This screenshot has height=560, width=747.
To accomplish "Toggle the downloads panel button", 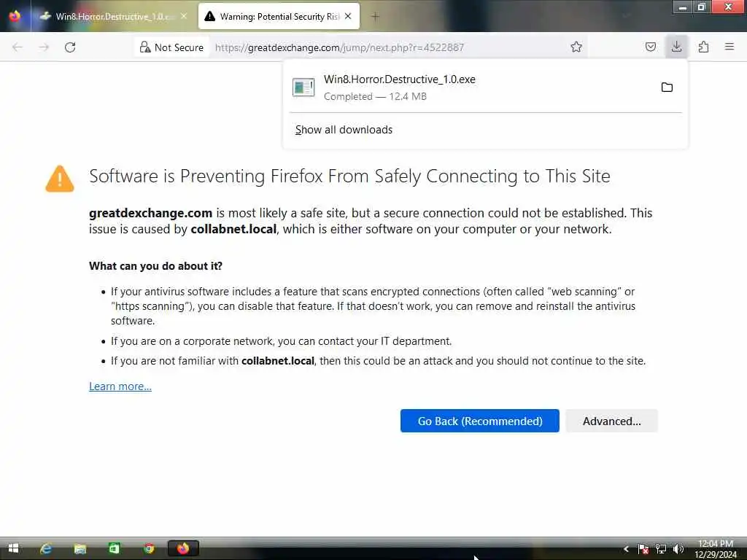I will click(x=676, y=47).
